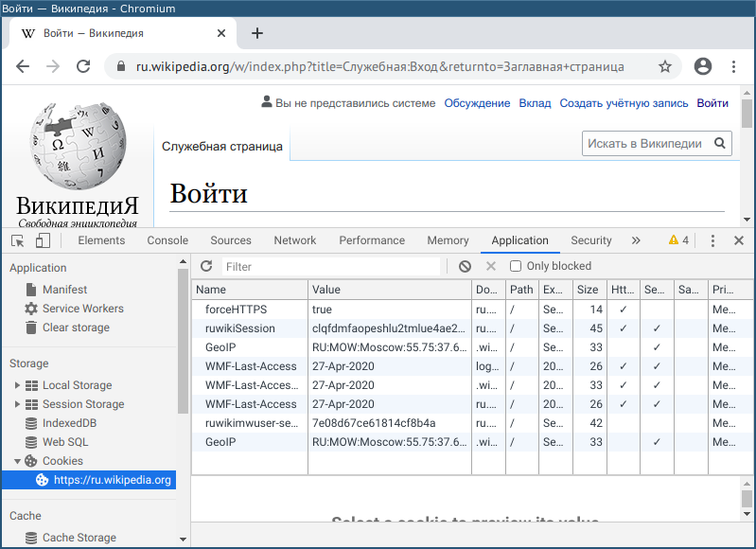756x549 pixels.
Task: Go back with the browser back arrow
Action: coord(23,66)
